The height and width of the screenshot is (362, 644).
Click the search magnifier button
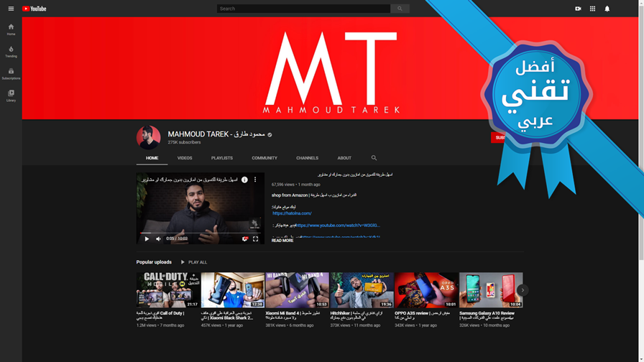[x=400, y=9]
